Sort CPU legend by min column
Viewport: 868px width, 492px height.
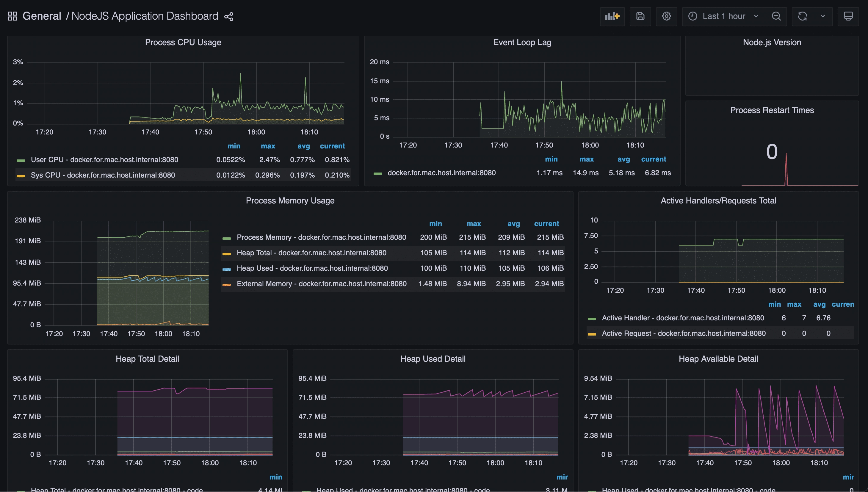point(234,146)
